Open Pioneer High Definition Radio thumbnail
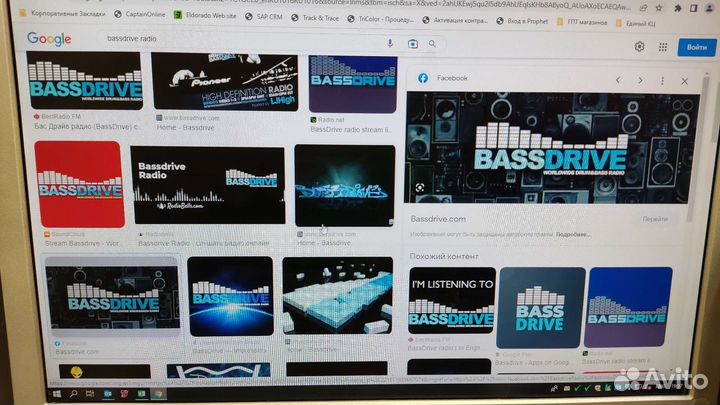This screenshot has width=720, height=405. click(225, 82)
